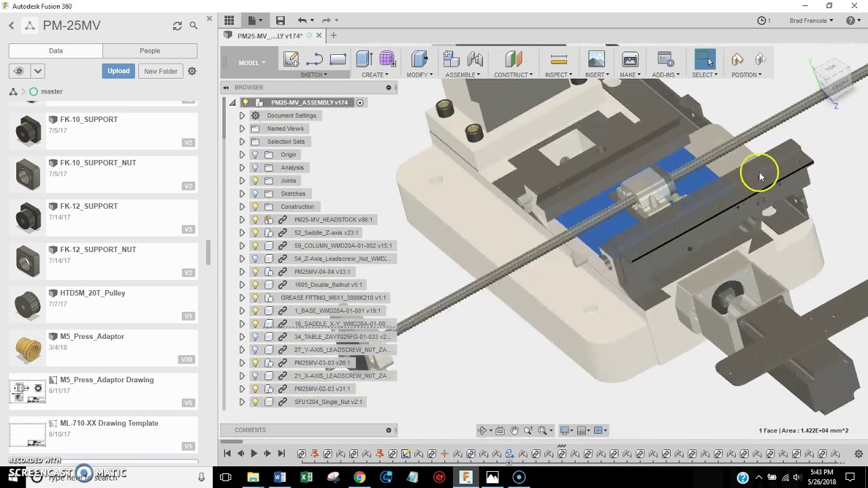
Task: Open the SKETCH menu
Action: [313, 75]
